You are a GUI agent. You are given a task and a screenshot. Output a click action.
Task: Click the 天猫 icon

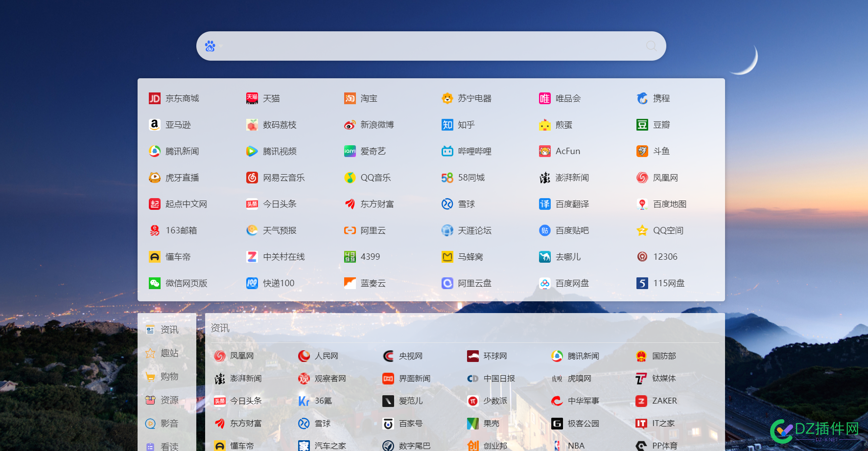click(x=252, y=98)
